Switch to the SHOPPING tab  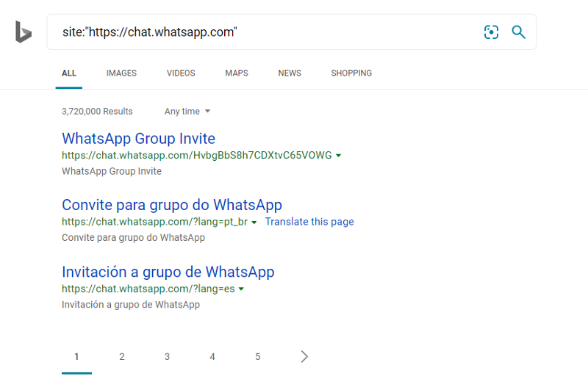coord(351,73)
